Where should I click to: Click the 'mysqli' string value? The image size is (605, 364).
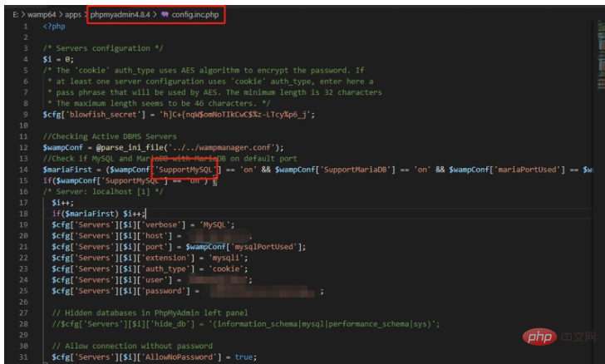[226, 258]
